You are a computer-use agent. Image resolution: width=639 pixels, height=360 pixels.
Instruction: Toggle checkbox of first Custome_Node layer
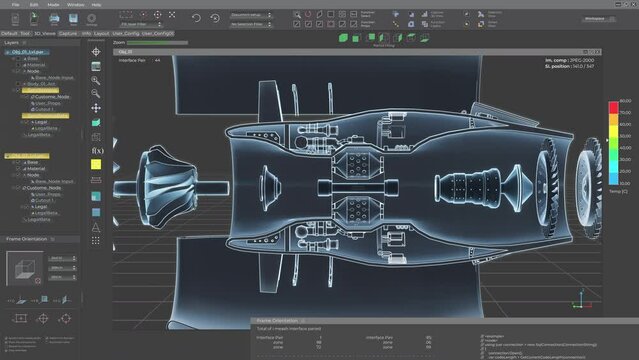(26, 97)
